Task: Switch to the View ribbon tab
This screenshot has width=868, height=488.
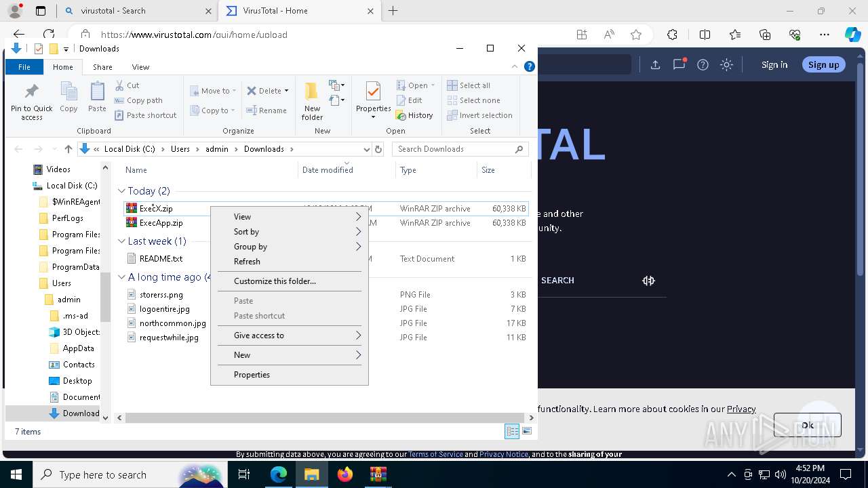Action: click(x=140, y=67)
